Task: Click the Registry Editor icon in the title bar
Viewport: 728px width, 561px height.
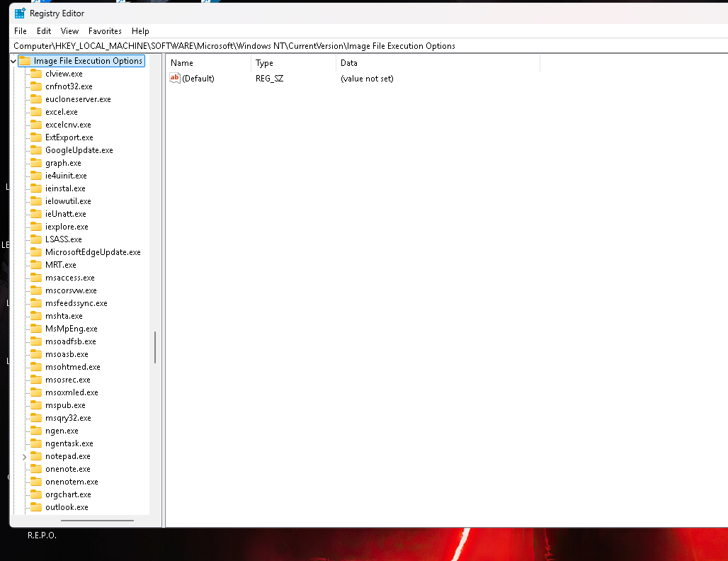Action: coord(18,12)
